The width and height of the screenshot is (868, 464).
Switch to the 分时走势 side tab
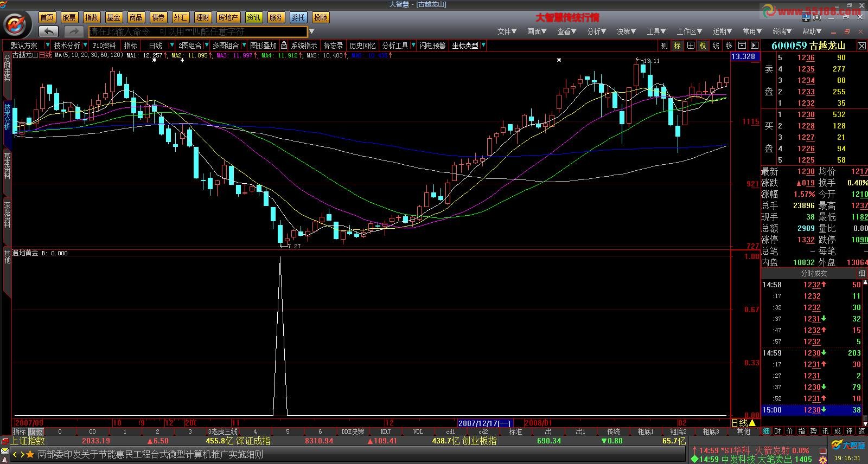7,69
